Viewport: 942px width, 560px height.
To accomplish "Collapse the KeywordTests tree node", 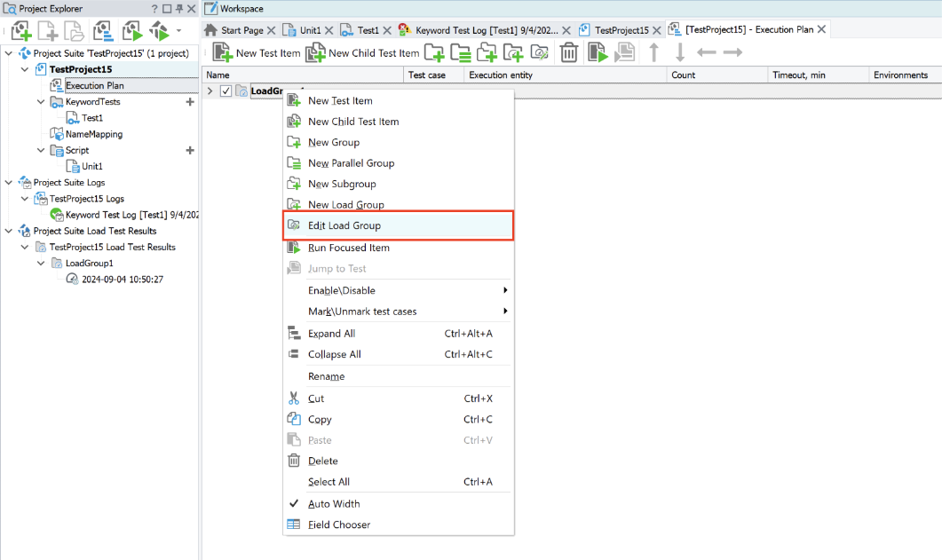I will click(41, 102).
